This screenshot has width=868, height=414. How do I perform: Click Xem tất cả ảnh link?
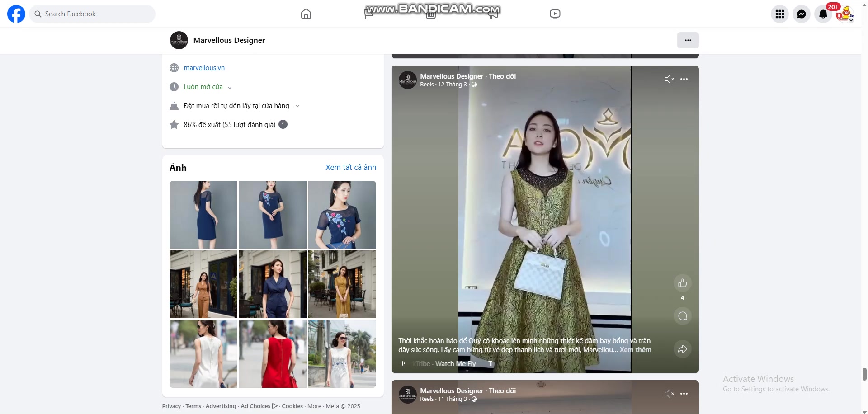pos(350,167)
